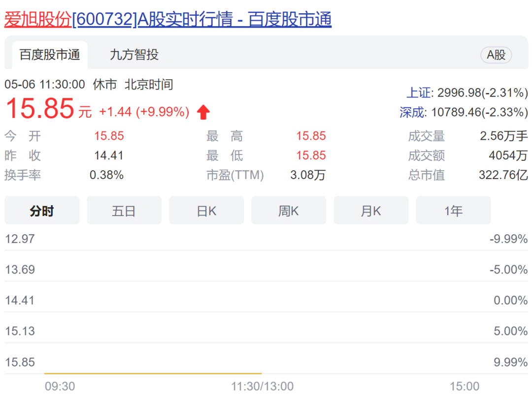Click the red up-arrow price icon
532x400 pixels.
(x=203, y=113)
